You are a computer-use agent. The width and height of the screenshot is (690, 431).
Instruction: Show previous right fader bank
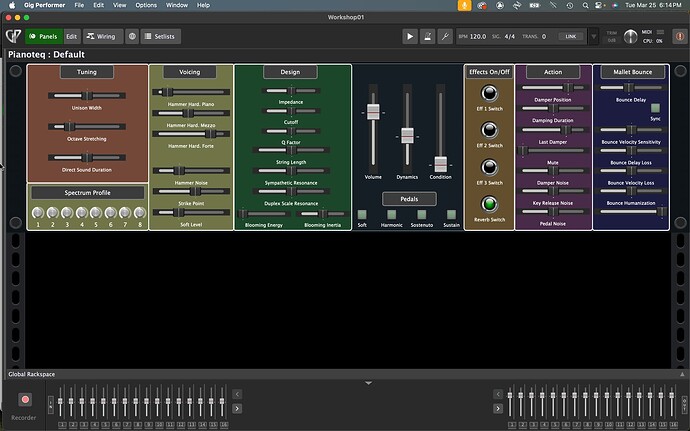[498, 394]
